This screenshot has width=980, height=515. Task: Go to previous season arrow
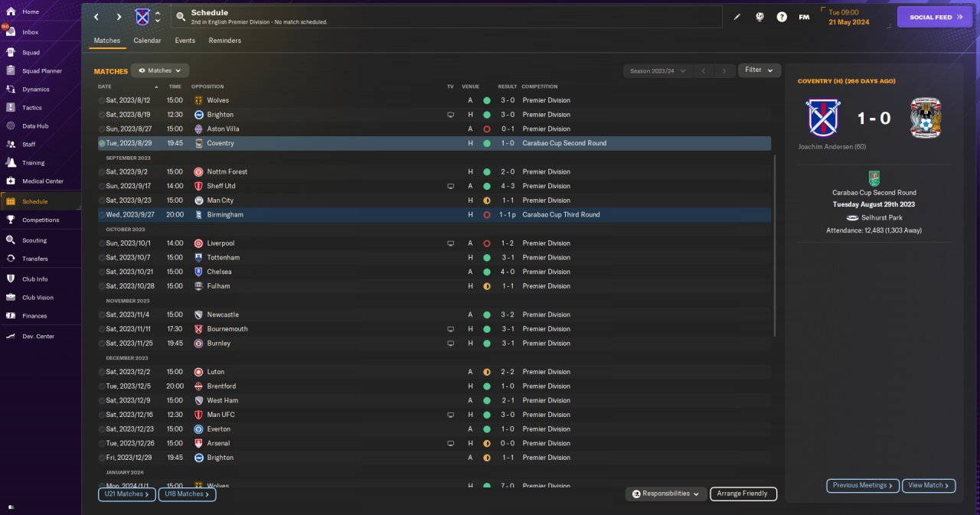point(704,70)
